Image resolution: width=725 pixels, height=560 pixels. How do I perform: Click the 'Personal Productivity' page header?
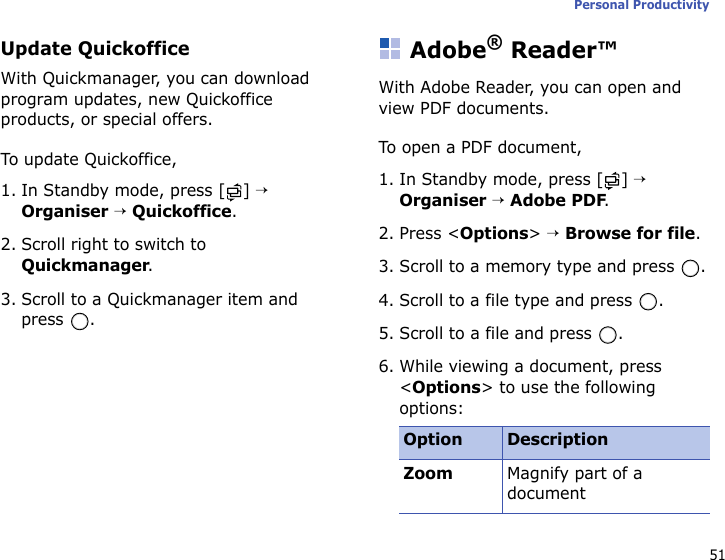tap(641, 6)
